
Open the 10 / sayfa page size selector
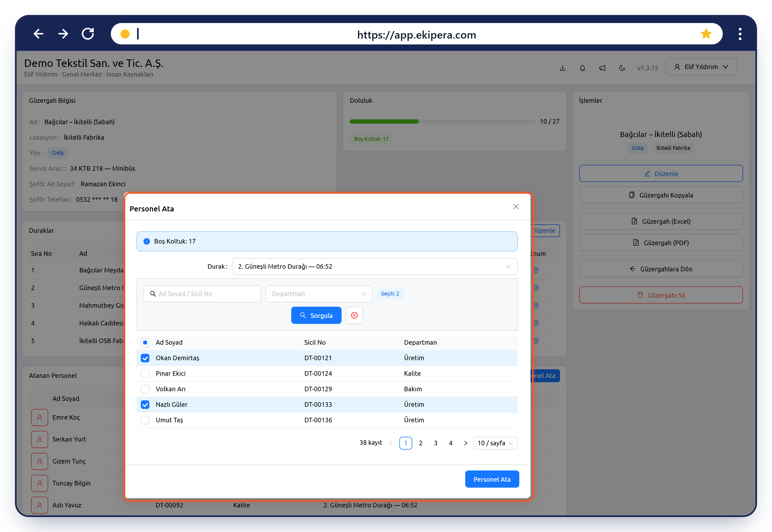(495, 443)
